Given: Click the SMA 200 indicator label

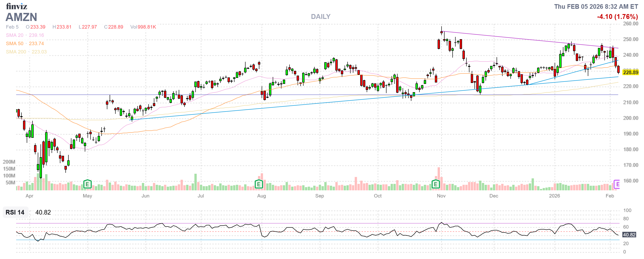Looking at the screenshot, I should (x=16, y=52).
